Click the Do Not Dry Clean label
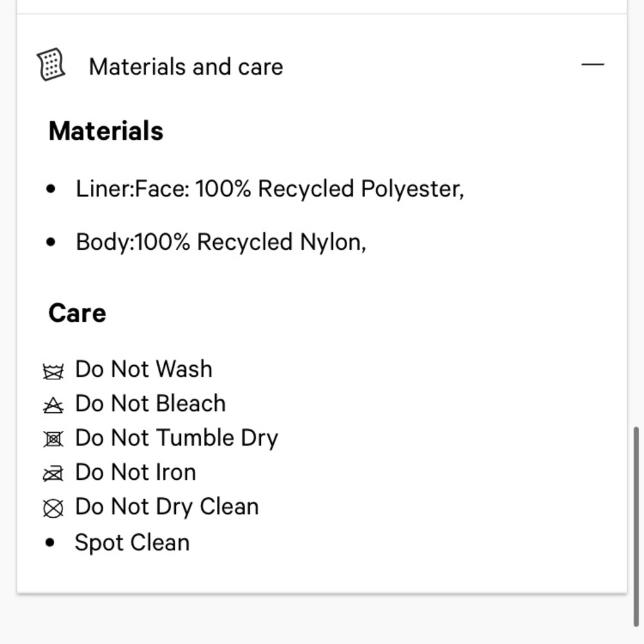The height and width of the screenshot is (644, 644). [x=167, y=507]
